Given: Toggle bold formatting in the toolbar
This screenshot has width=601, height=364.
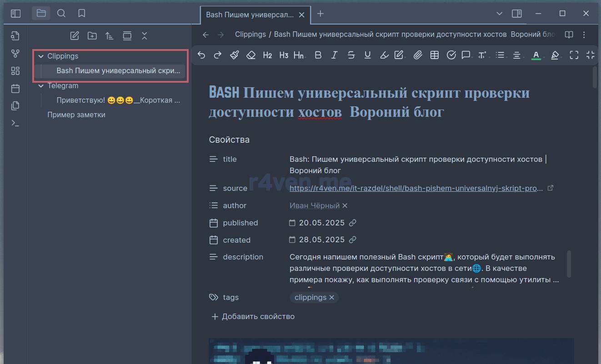Looking at the screenshot, I should [318, 55].
